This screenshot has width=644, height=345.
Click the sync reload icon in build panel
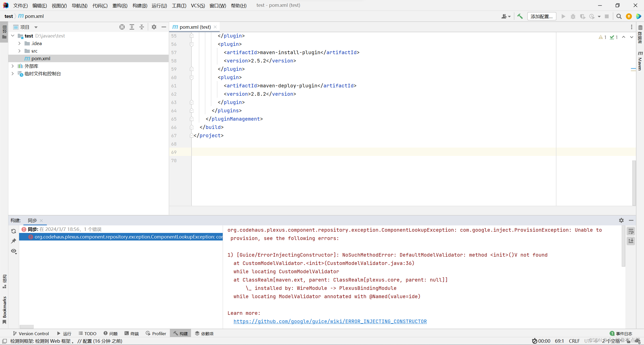click(14, 231)
